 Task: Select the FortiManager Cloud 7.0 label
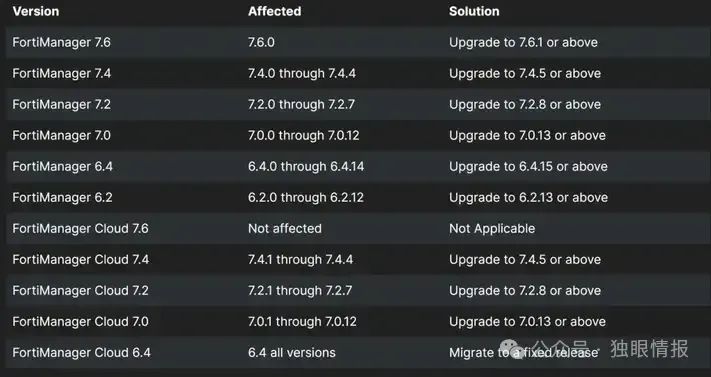point(80,322)
